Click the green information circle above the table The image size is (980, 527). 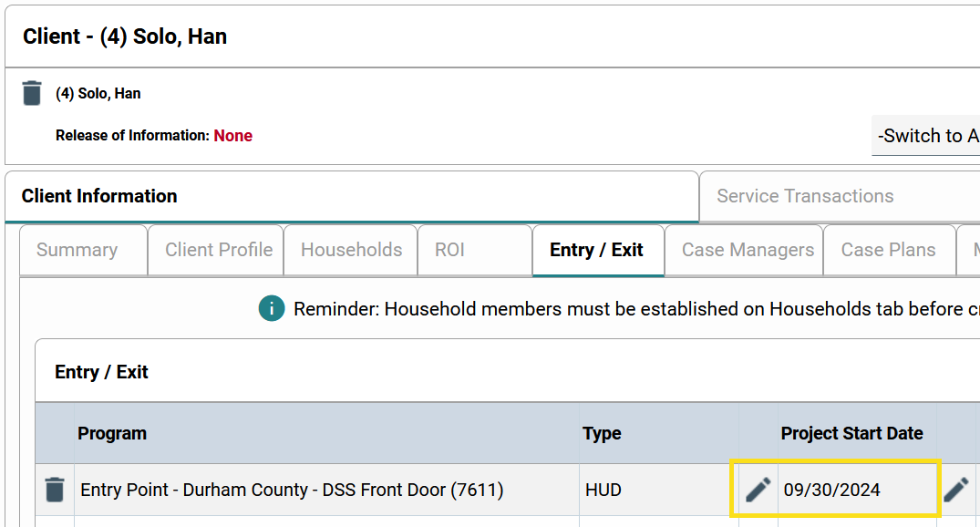[x=271, y=308]
